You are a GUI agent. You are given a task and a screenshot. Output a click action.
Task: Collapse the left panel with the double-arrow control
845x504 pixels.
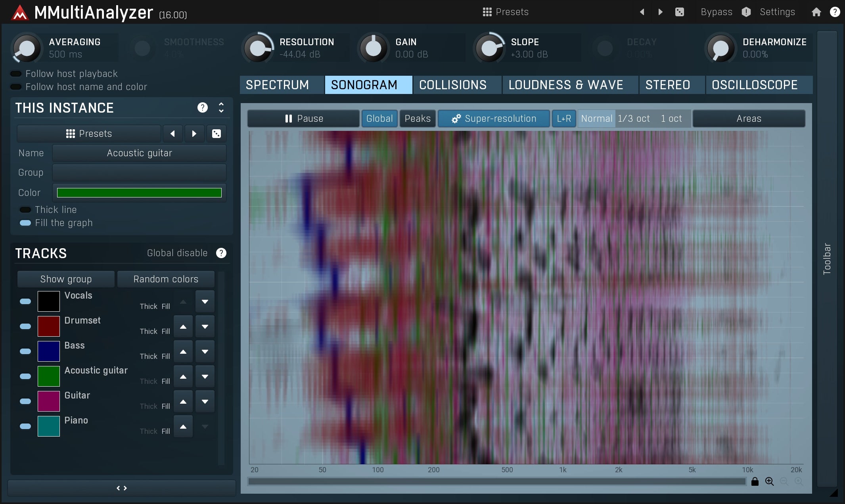point(122,488)
